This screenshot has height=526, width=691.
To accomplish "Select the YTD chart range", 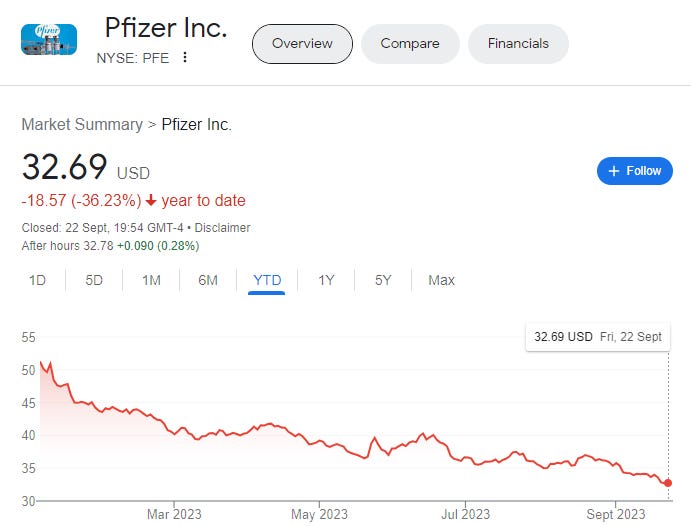I will [267, 280].
